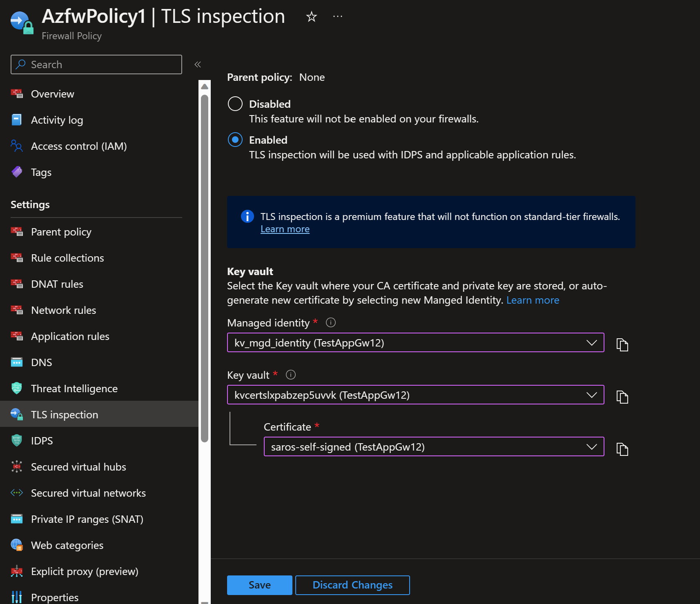Click the Firewall Policy logo icon

tap(21, 23)
